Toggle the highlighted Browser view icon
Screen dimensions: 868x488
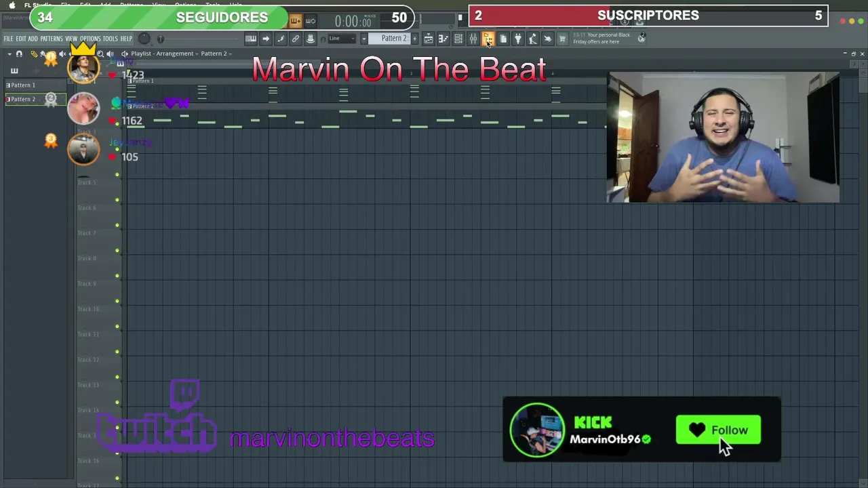[x=488, y=39]
